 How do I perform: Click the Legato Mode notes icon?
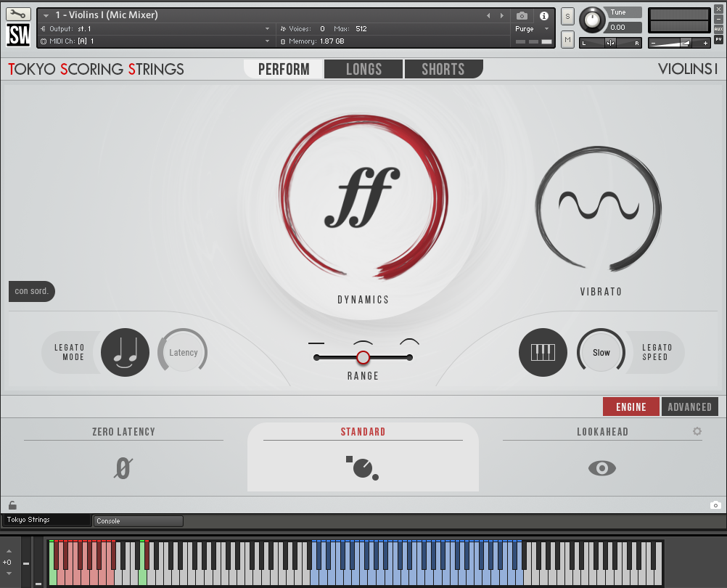click(x=126, y=352)
